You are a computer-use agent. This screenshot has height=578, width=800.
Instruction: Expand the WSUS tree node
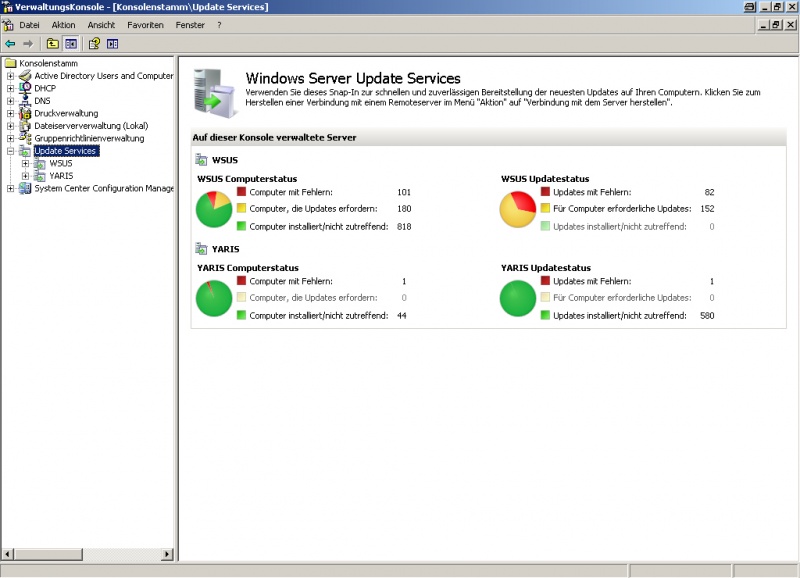26,164
